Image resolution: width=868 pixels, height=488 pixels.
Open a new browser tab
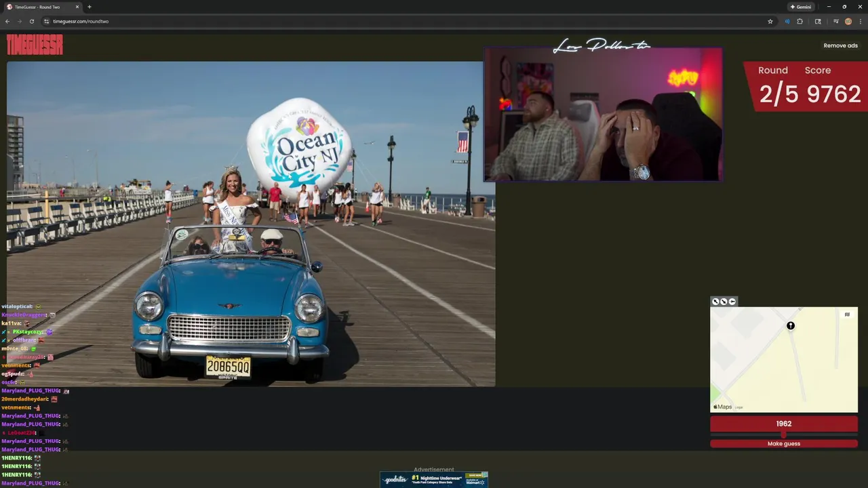[90, 7]
